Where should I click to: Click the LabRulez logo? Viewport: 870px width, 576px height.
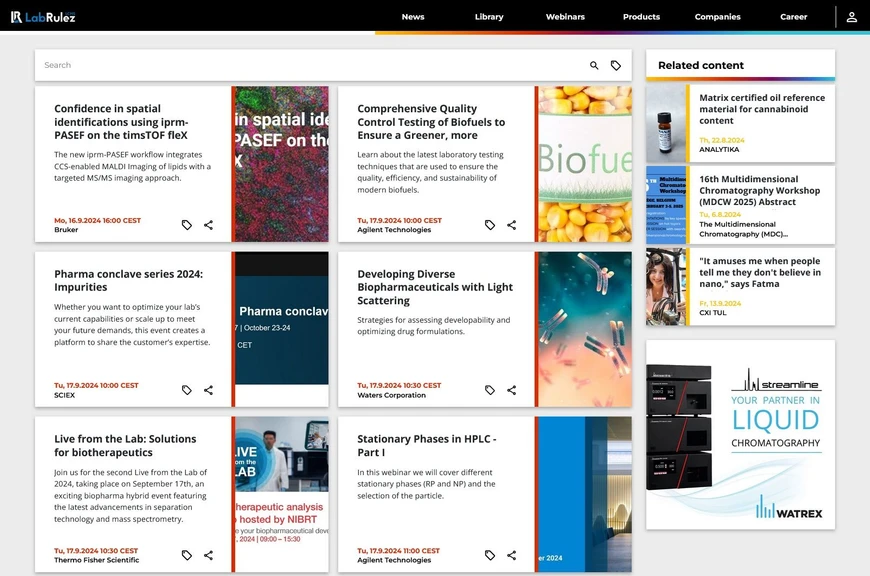pyautogui.click(x=43, y=17)
